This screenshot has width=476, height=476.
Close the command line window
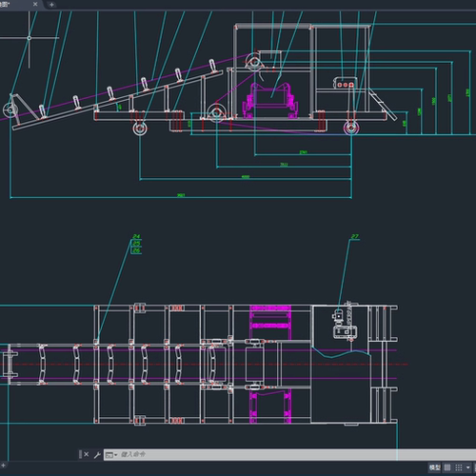pos(87,454)
